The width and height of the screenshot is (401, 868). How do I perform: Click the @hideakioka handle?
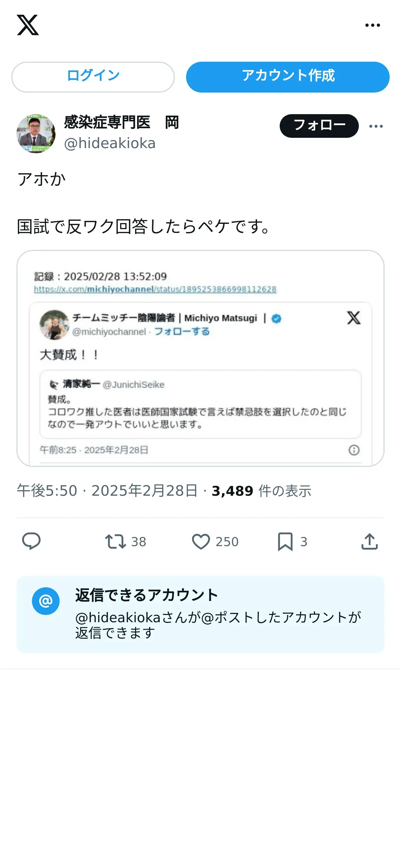click(x=110, y=143)
